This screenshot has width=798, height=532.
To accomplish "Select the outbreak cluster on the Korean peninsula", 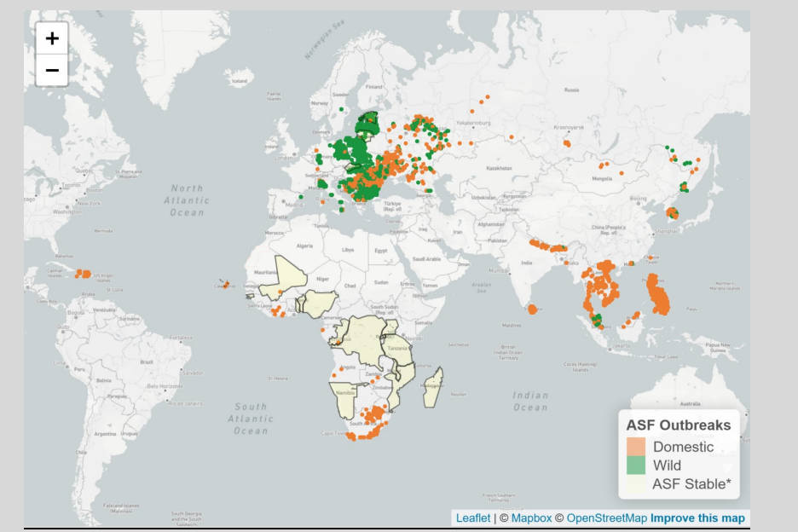I will click(x=671, y=212).
